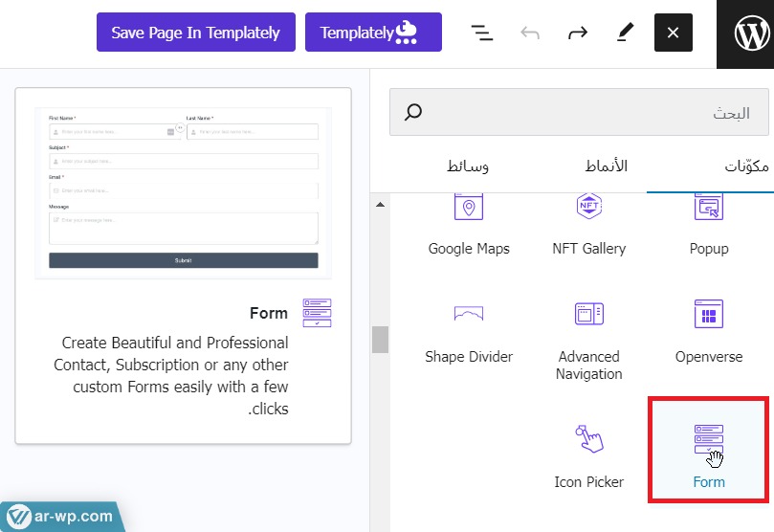Image resolution: width=774 pixels, height=532 pixels.
Task: Switch to the وسائط media tab
Action: [468, 166]
